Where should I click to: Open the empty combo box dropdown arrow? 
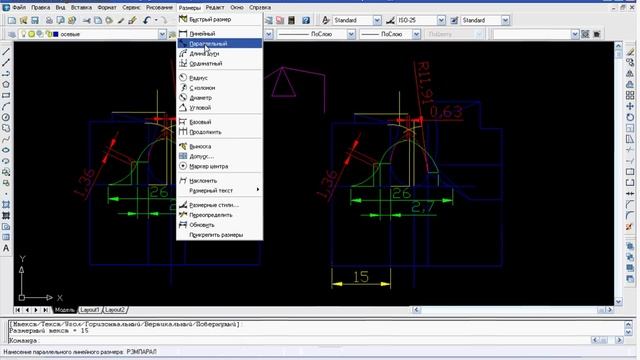(575, 34)
